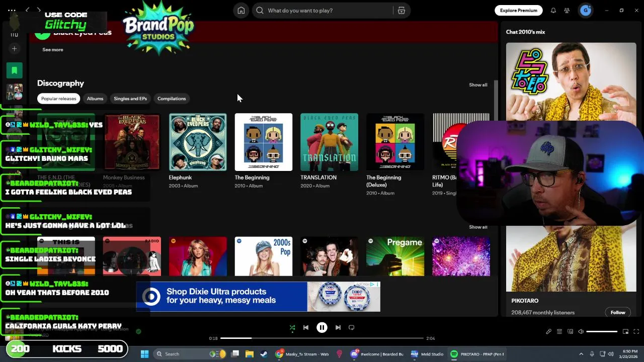Viewport: 644px width, 362px height.
Task: Open the PIKOTARO artist name
Action: (525, 301)
